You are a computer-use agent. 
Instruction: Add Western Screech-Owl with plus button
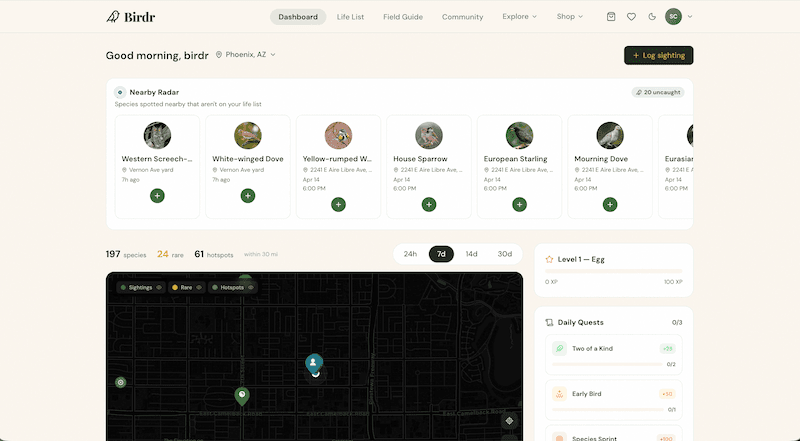click(x=157, y=195)
